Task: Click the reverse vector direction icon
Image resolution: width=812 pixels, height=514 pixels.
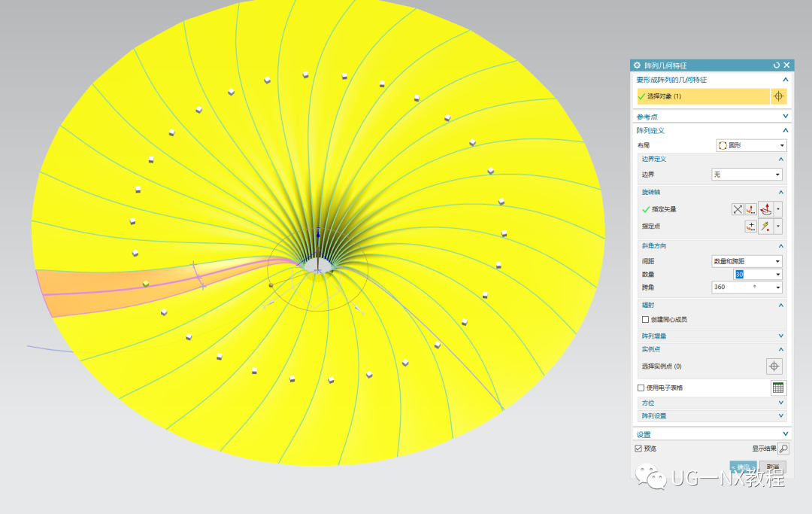Action: click(x=738, y=209)
